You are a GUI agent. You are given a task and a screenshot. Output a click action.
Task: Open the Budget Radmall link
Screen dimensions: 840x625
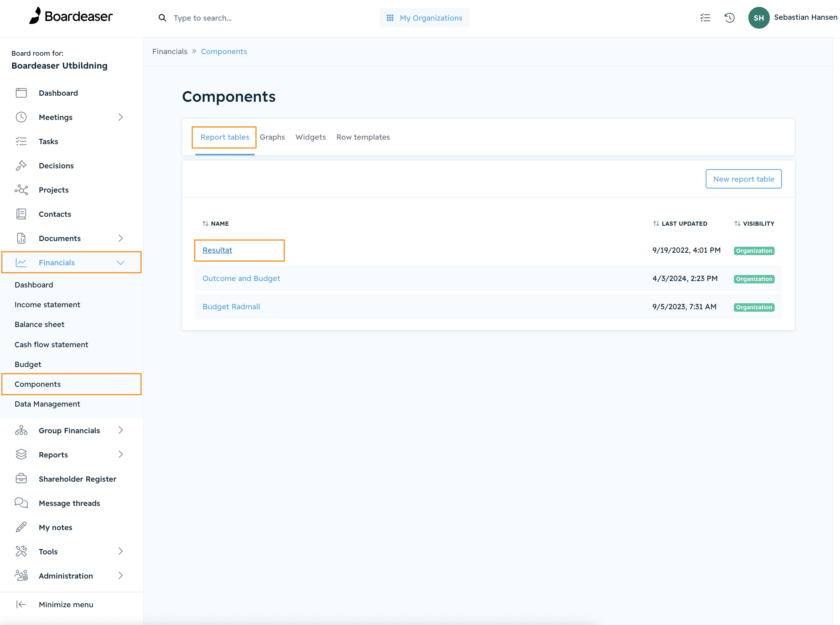pyautogui.click(x=231, y=307)
